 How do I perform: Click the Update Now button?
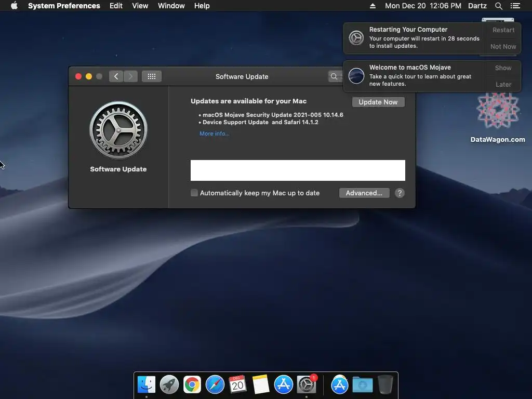[378, 102]
